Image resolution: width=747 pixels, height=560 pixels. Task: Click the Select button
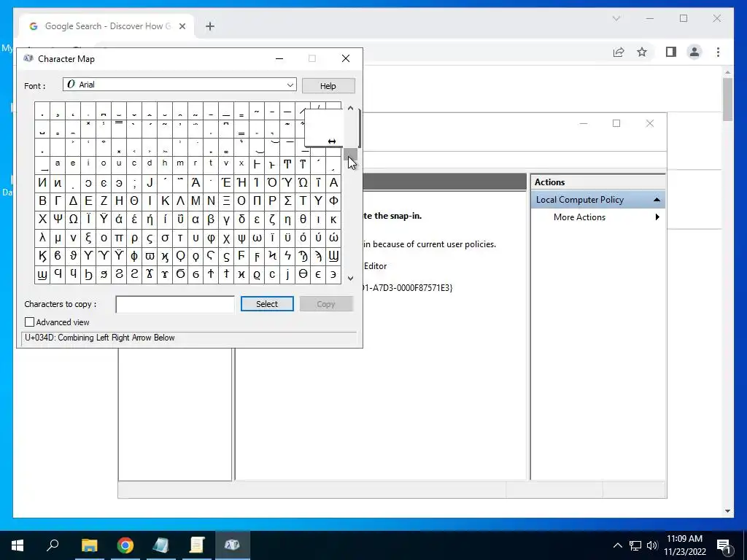pyautogui.click(x=267, y=304)
